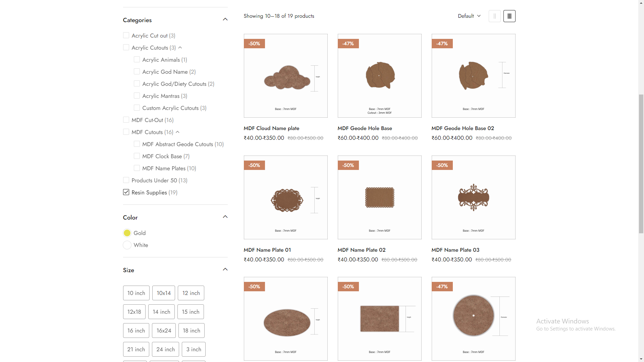
Task: Collapse the Color filter section
Action: [225, 217]
